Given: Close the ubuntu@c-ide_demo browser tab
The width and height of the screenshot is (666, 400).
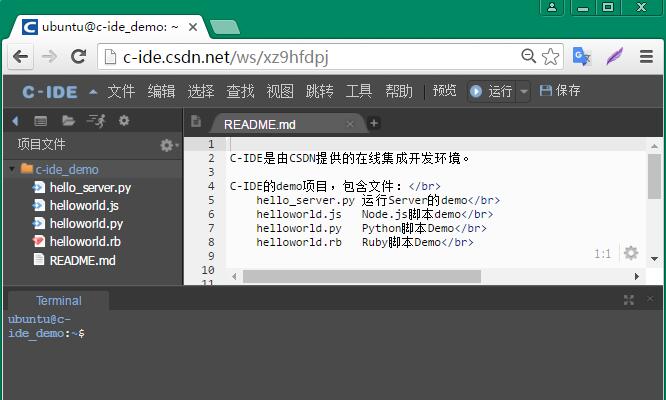Looking at the screenshot, I should click(x=193, y=27).
